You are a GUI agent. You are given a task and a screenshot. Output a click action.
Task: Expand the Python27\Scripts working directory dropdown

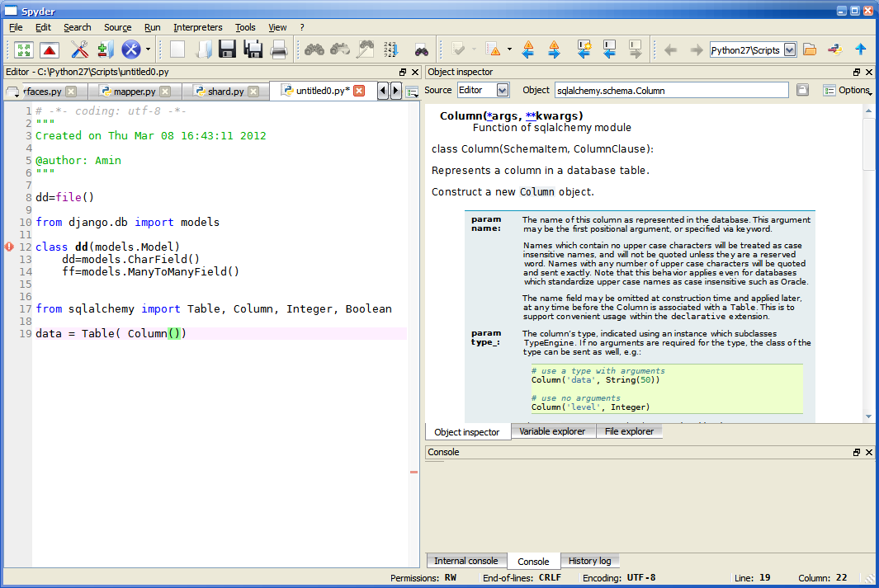click(x=790, y=49)
